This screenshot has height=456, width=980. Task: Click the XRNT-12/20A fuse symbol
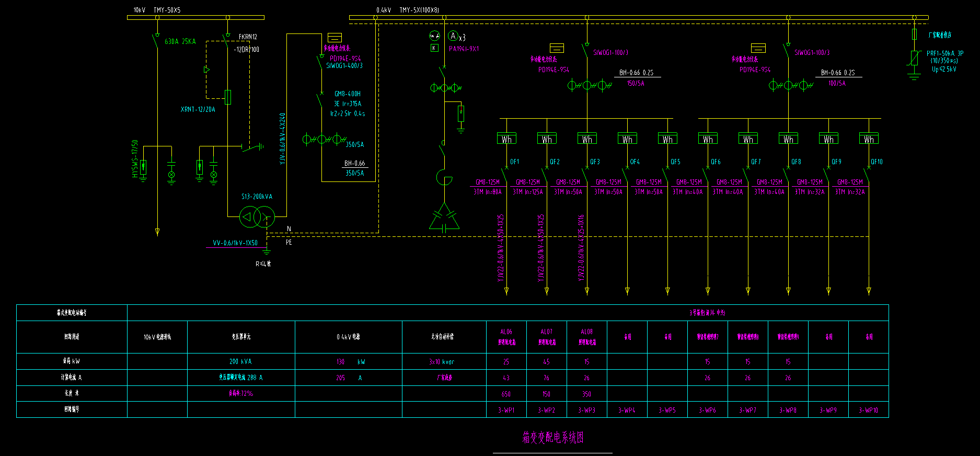(x=227, y=97)
